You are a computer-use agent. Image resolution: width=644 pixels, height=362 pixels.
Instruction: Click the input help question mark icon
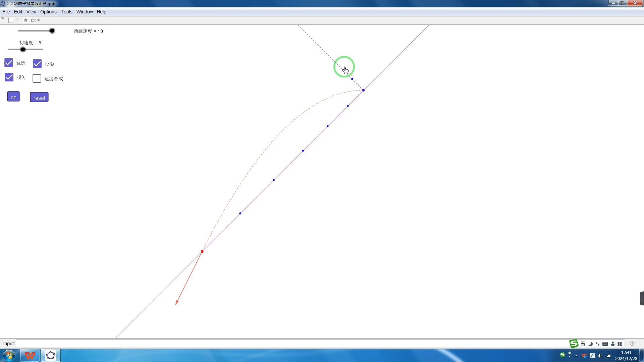point(632,344)
